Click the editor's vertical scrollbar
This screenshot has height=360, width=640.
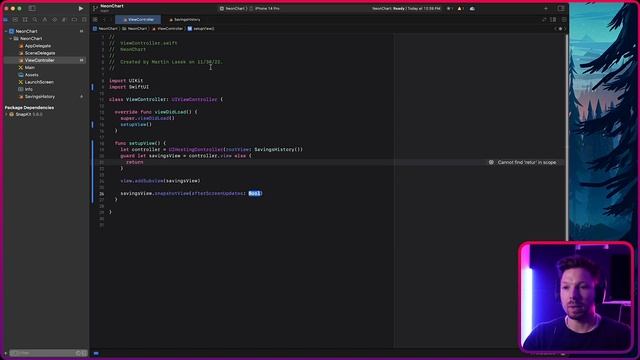(x=566, y=139)
